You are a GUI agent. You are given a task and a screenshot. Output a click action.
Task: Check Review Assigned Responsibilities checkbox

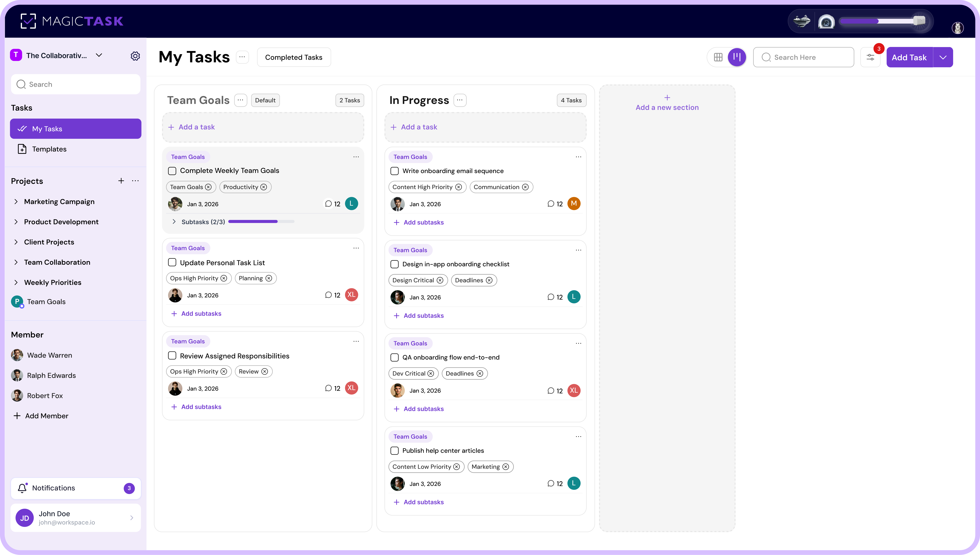click(x=172, y=356)
